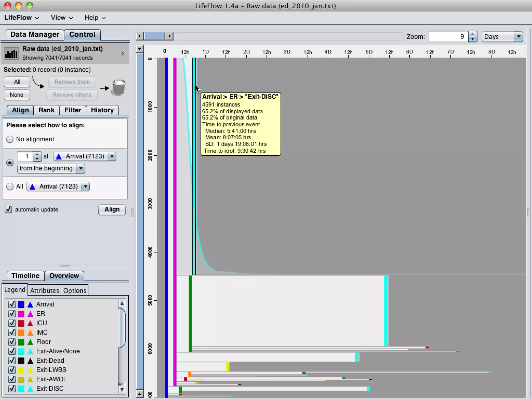Click the ER magenta color swatch
532x399 pixels.
pos(21,314)
